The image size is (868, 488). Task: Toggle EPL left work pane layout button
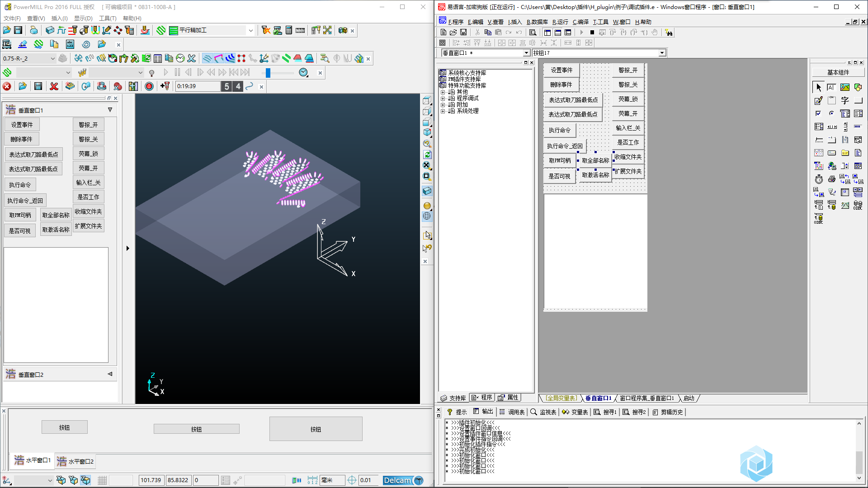coord(547,33)
